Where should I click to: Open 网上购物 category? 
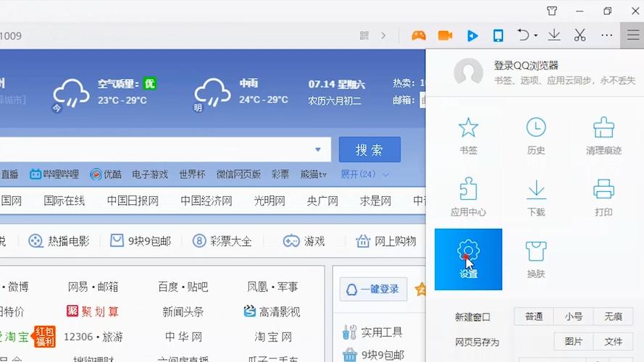(x=386, y=241)
